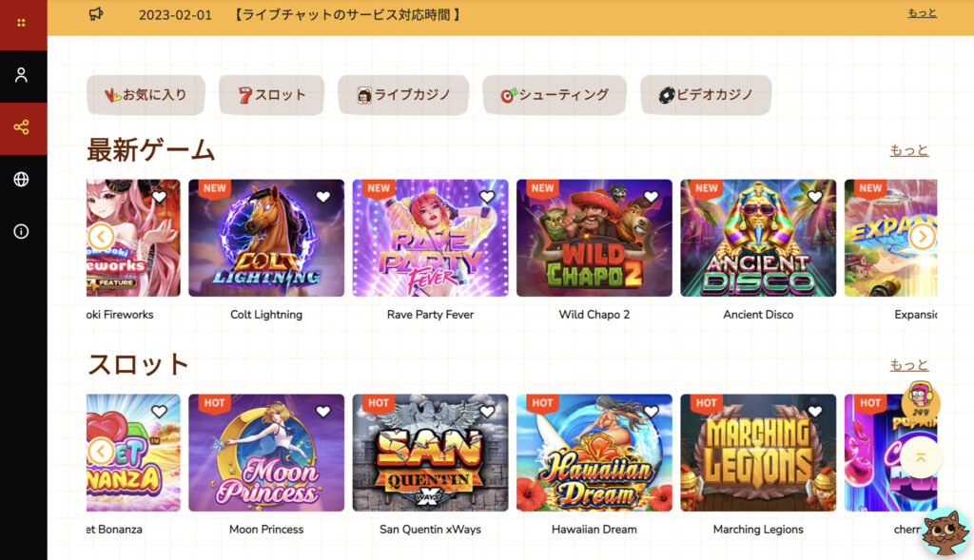This screenshot has width=974, height=560.
Task: Open the 24h live chat support icon
Action: pyautogui.click(x=921, y=400)
